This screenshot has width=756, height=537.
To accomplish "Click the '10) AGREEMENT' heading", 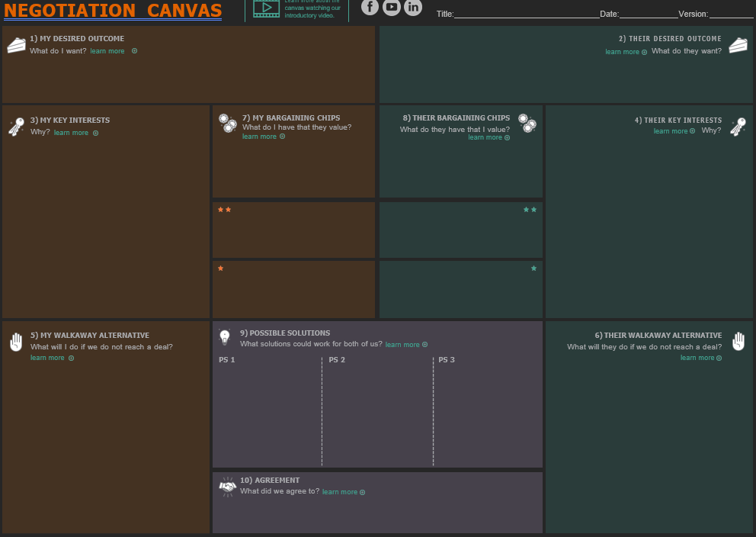I will (270, 480).
